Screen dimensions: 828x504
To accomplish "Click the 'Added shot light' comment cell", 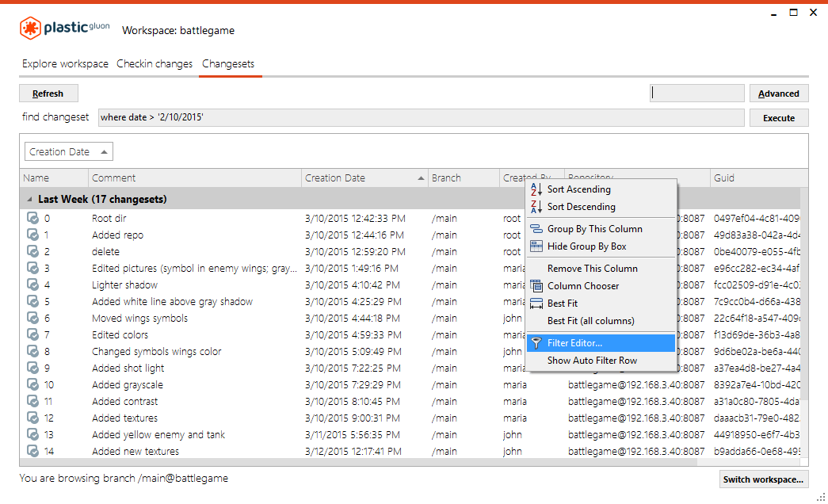I will (x=195, y=368).
